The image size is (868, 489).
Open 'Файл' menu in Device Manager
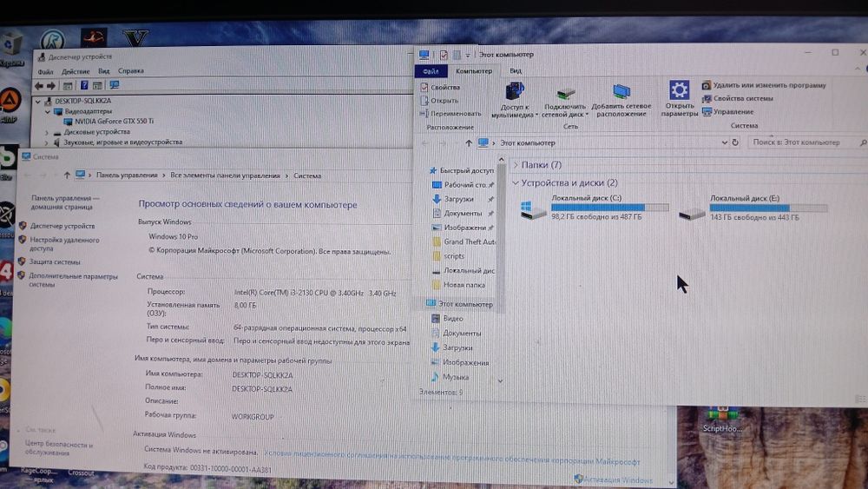(45, 72)
